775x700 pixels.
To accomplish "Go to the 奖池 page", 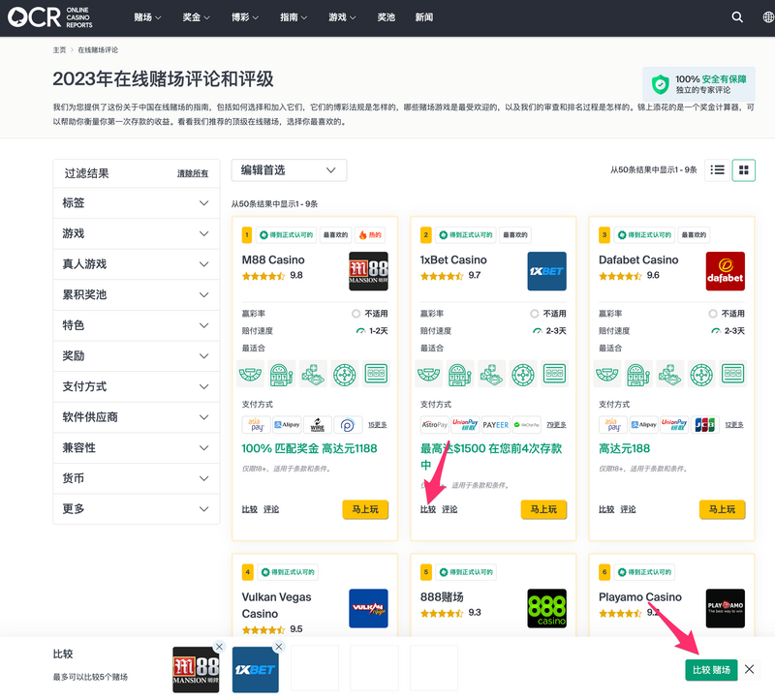I will (x=386, y=17).
